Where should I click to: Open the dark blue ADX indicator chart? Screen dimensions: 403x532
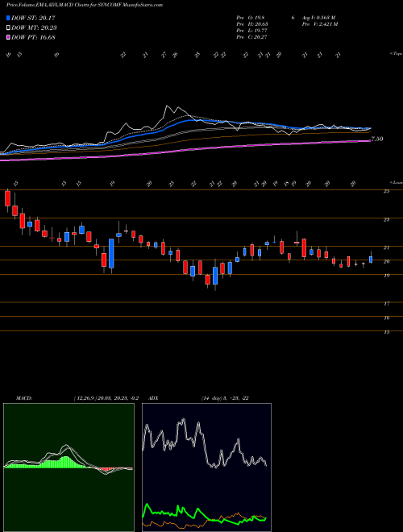[x=206, y=468]
